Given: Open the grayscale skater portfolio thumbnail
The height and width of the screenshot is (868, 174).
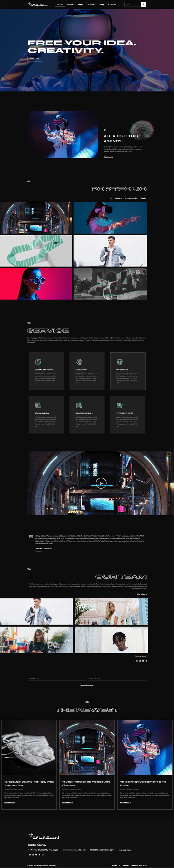Looking at the screenshot, I should (110, 284).
